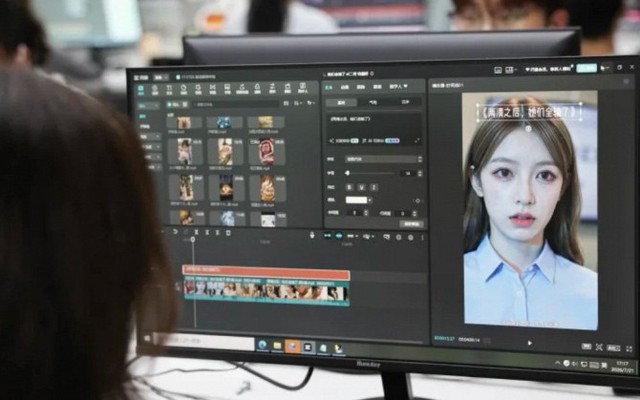Switch to the Digital Human tab in the properties panel
The image size is (640, 400).
point(398,87)
